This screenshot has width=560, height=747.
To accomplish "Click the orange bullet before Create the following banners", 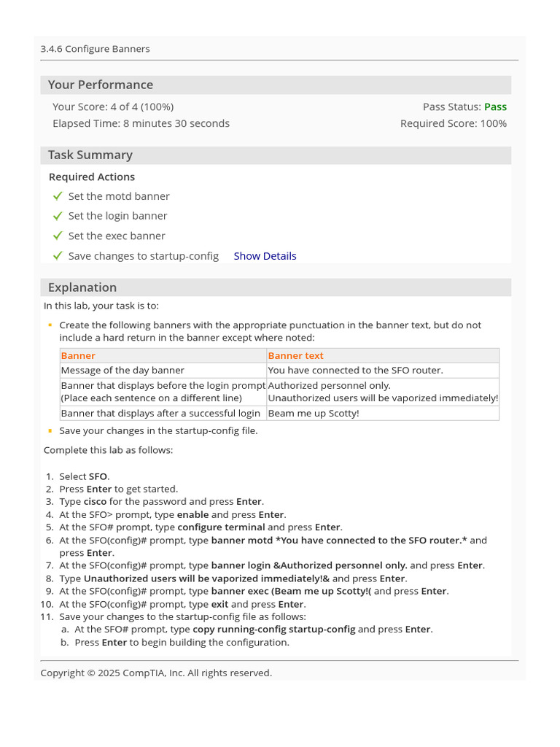I will (50, 325).
